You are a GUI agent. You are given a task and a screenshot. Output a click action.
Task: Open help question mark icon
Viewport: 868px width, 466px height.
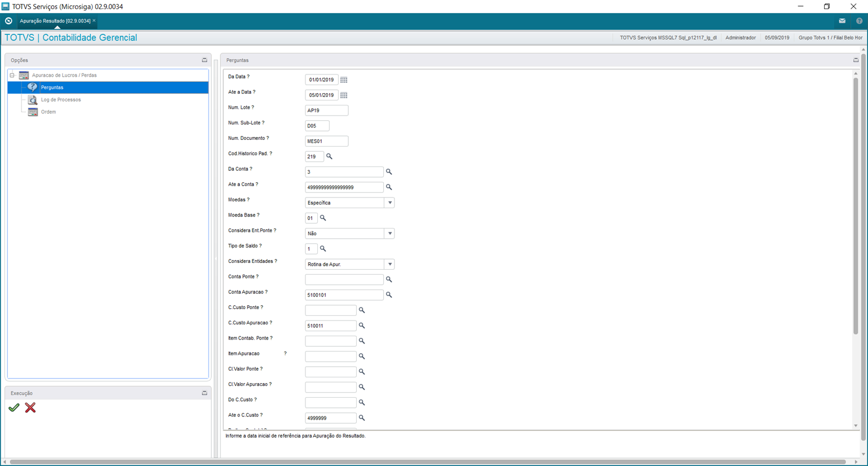pyautogui.click(x=859, y=21)
